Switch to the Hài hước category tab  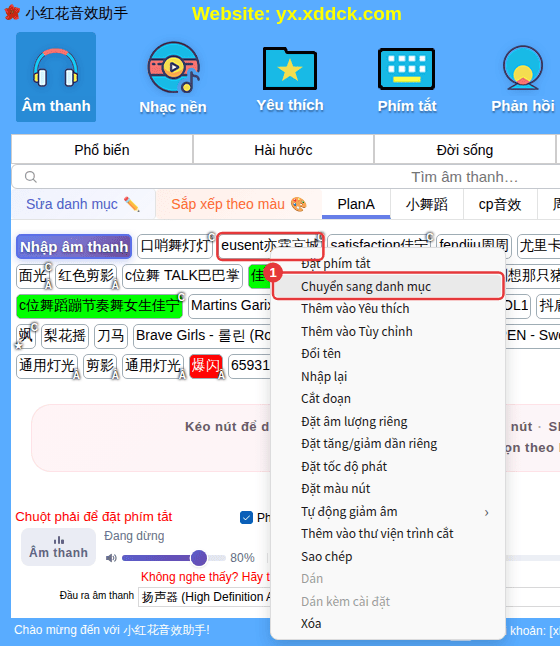pos(283,150)
